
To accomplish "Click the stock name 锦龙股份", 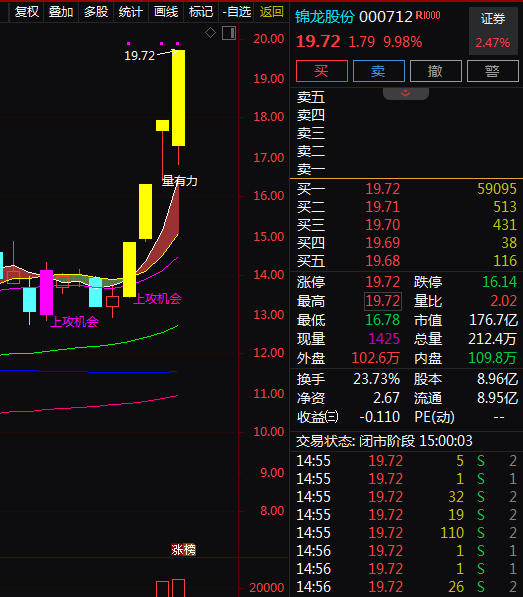I will coord(325,17).
